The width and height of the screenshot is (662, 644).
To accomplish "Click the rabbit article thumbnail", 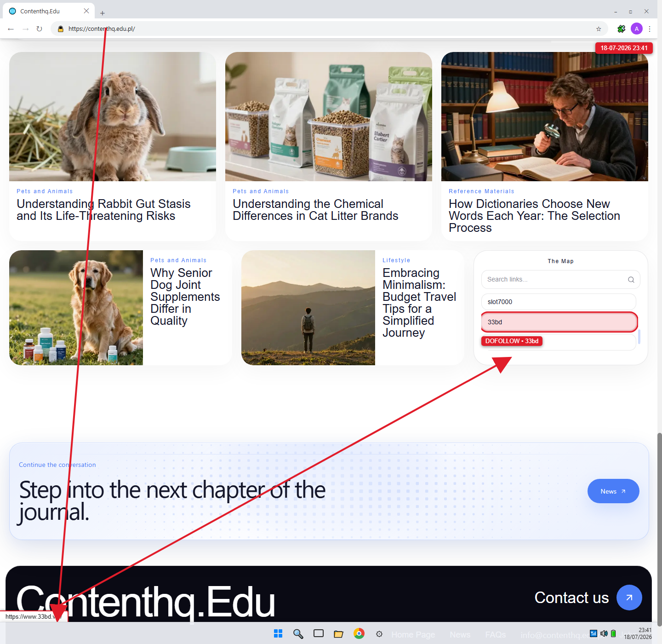I will [x=113, y=116].
